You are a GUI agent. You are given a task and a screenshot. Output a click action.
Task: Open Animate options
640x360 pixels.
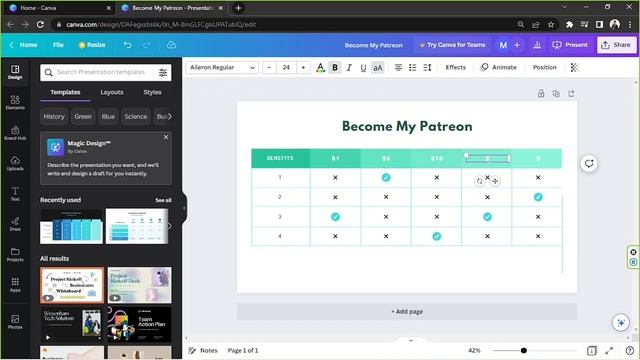[x=498, y=67]
